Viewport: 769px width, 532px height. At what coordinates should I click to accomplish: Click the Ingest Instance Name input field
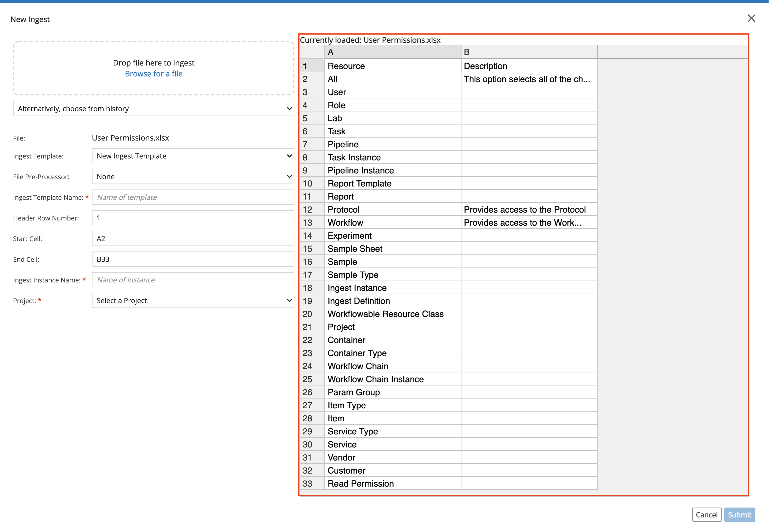pos(193,280)
